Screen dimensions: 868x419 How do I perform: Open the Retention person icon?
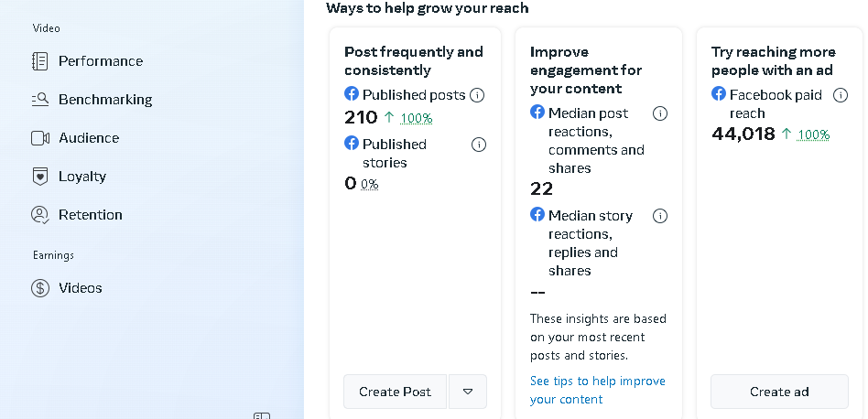coord(40,214)
